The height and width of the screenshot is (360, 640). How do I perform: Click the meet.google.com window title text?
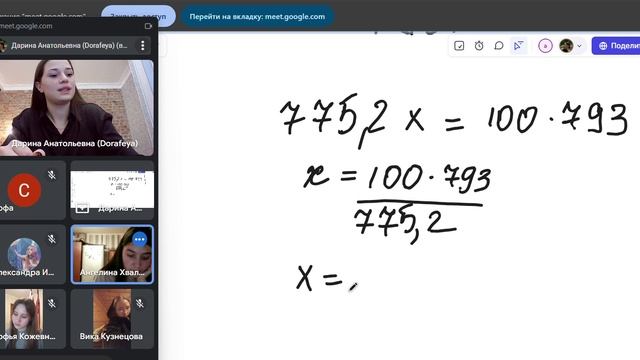(26, 26)
